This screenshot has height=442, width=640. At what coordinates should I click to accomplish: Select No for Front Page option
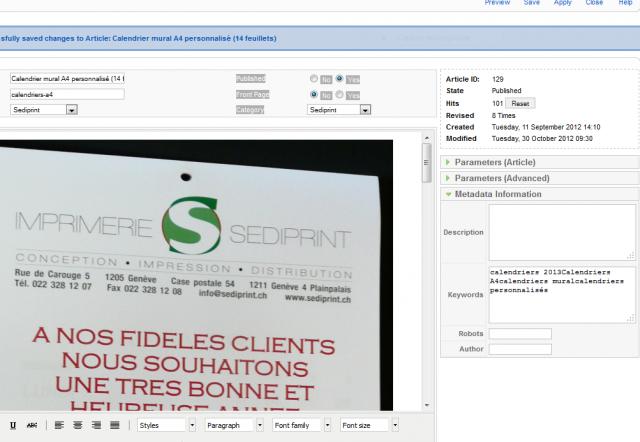(313, 94)
